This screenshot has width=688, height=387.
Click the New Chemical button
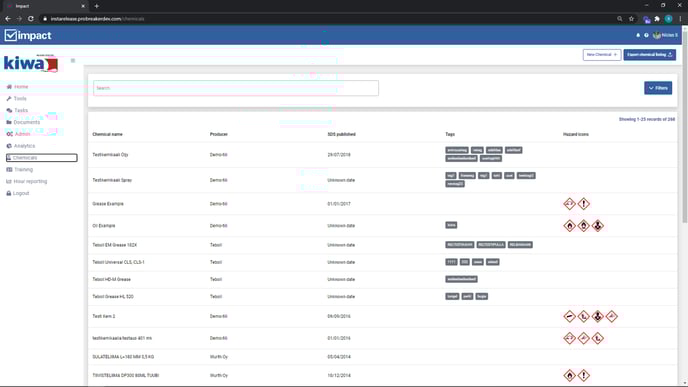[x=602, y=55]
